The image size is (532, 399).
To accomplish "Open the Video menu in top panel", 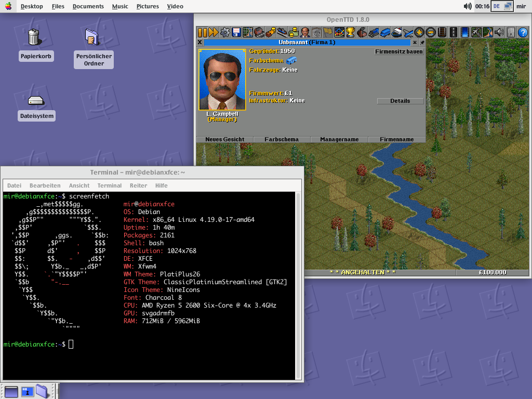I will pos(175,6).
